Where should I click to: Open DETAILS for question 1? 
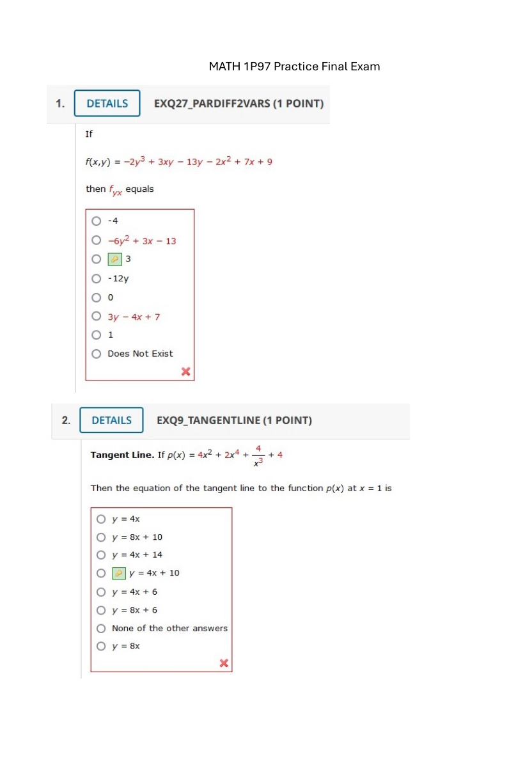pyautogui.click(x=107, y=103)
